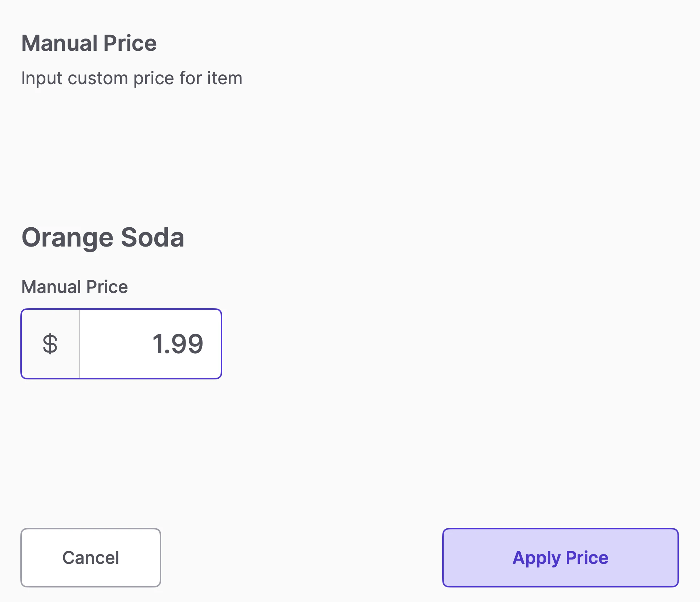Confirm the custom price with Apply Price
This screenshot has height=602, width=700.
[x=560, y=557]
